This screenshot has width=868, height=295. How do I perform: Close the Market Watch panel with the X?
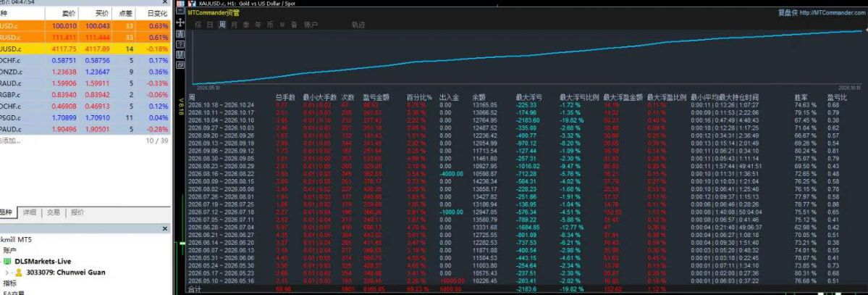tap(166, 2)
